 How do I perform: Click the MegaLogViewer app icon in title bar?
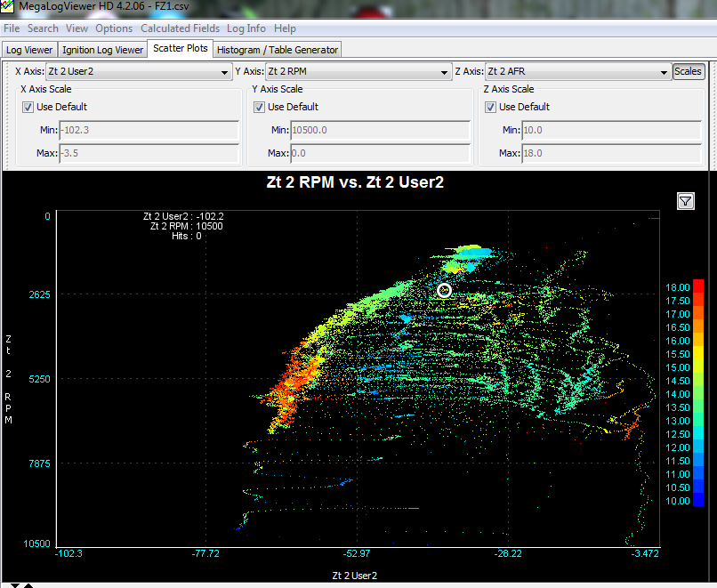8,8
